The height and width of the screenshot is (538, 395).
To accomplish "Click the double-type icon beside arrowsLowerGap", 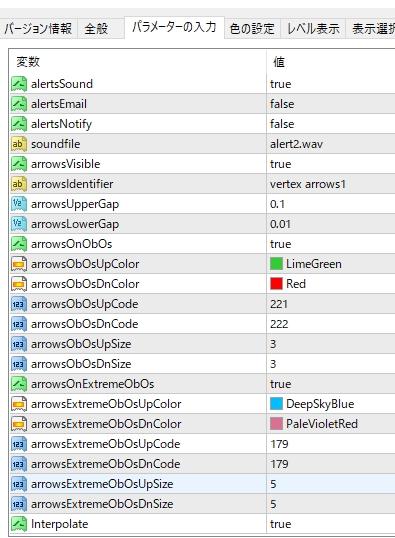I will tap(19, 224).
